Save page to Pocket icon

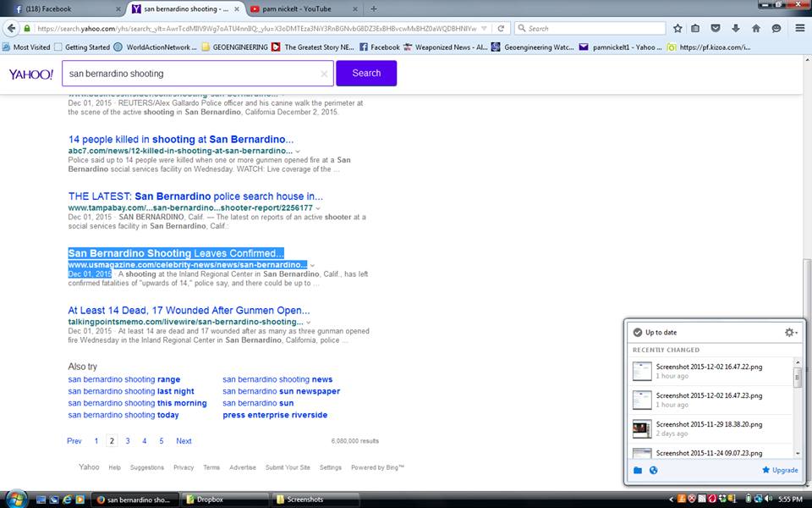tap(716, 29)
